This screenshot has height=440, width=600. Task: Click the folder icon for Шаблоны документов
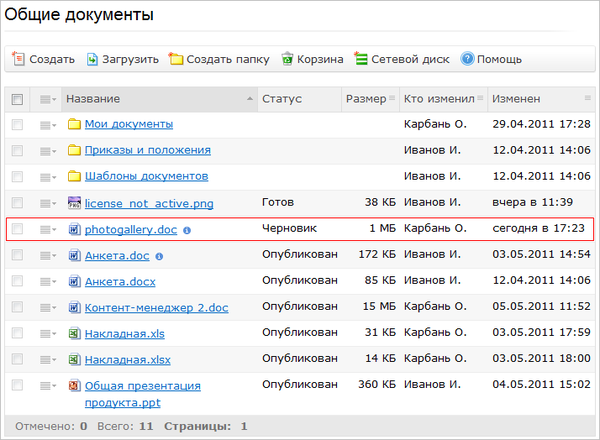tap(74, 177)
